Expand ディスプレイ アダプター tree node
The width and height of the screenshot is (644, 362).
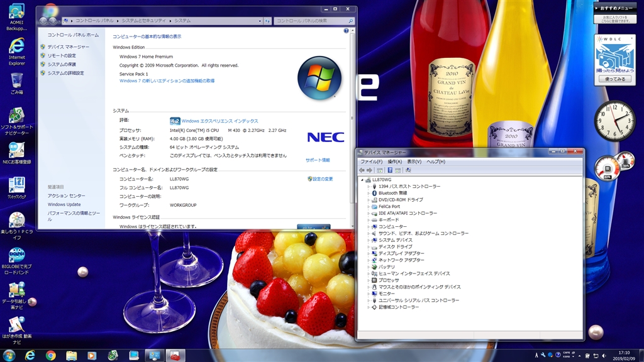coord(369,253)
